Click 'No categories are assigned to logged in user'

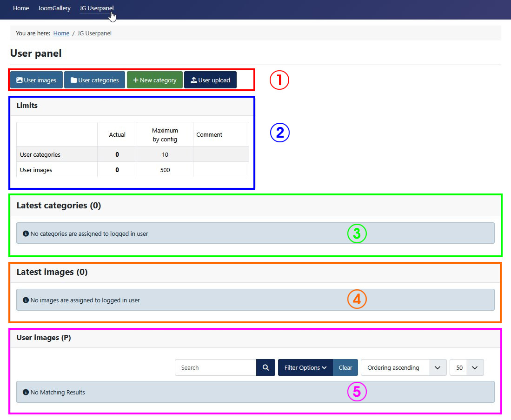89,234
